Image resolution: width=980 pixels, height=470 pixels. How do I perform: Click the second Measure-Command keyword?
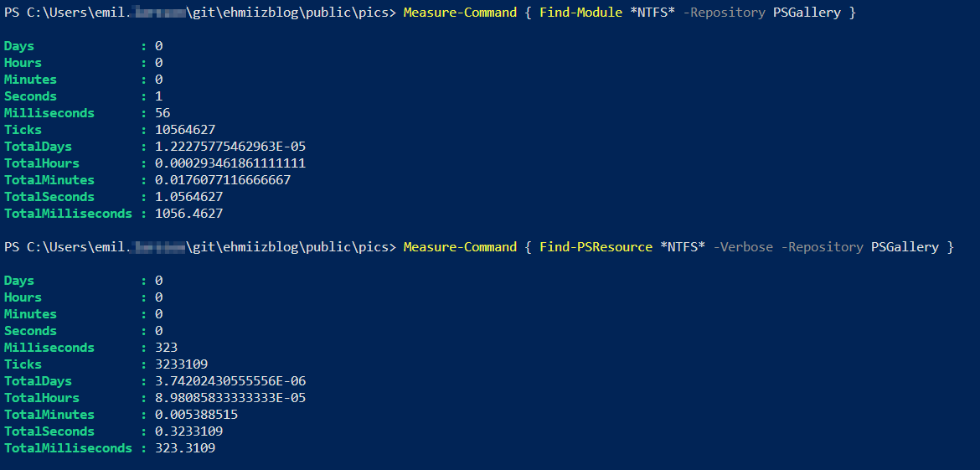click(x=460, y=247)
